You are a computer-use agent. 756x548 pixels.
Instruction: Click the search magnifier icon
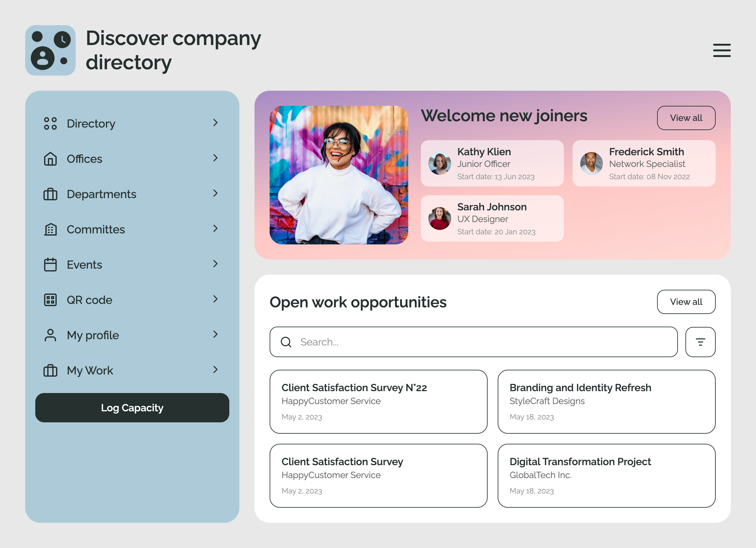point(286,342)
